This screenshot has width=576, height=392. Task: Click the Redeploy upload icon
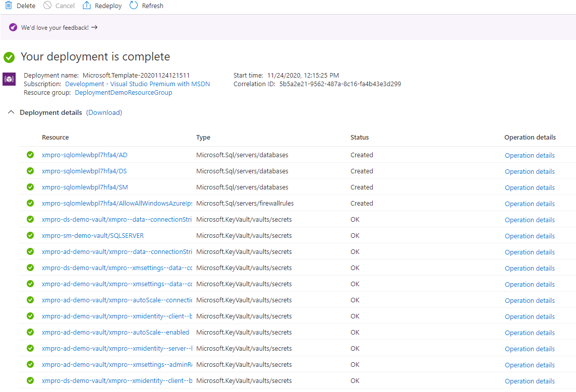(86, 5)
